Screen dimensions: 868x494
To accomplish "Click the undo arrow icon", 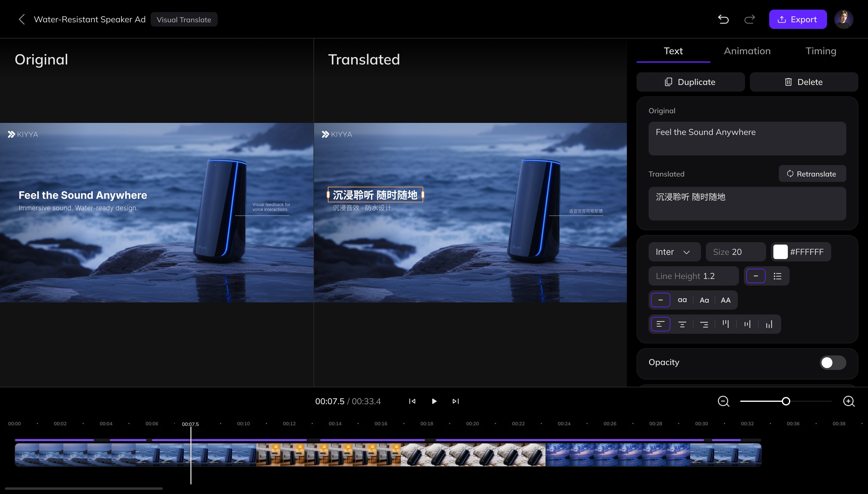I will pos(723,19).
